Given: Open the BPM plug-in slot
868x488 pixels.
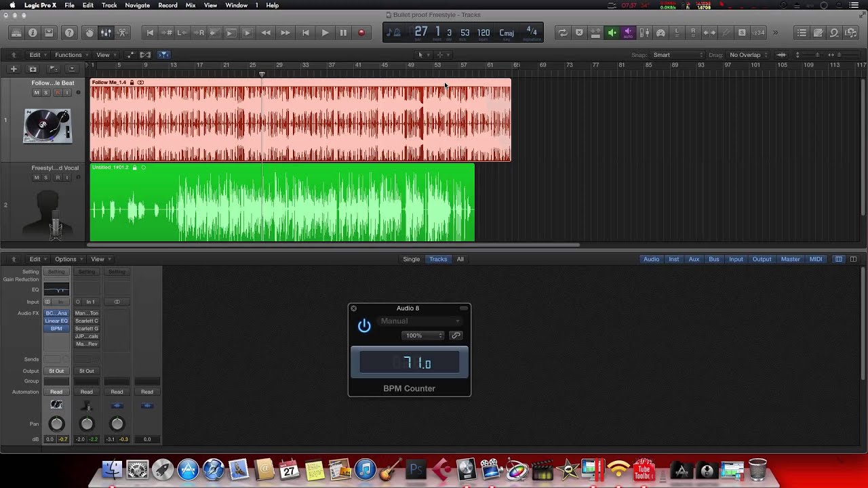Looking at the screenshot, I should (x=56, y=329).
